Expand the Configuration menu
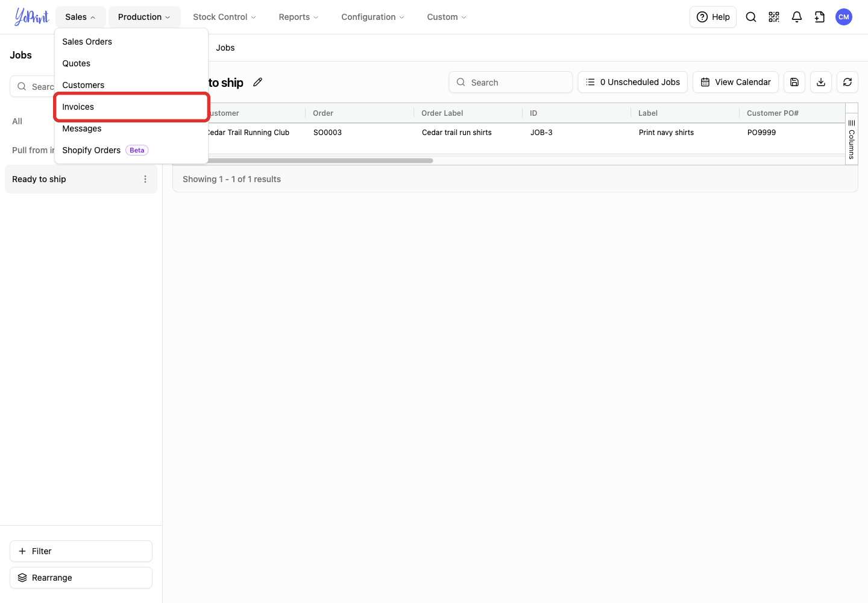This screenshot has height=603, width=868. coord(373,17)
